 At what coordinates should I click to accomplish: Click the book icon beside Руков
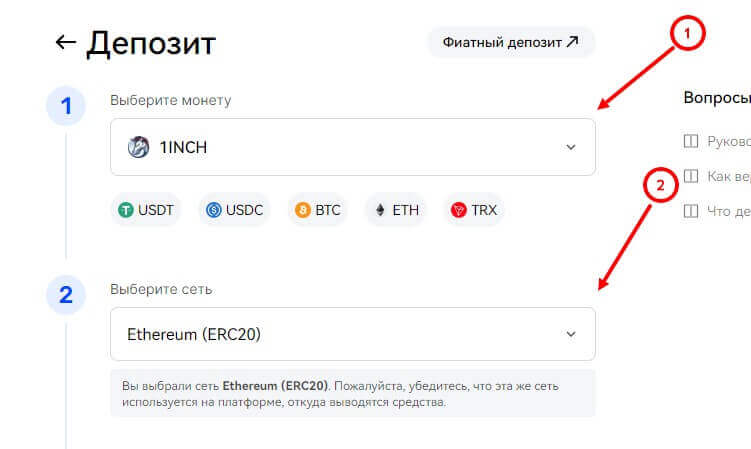pyautogui.click(x=689, y=142)
